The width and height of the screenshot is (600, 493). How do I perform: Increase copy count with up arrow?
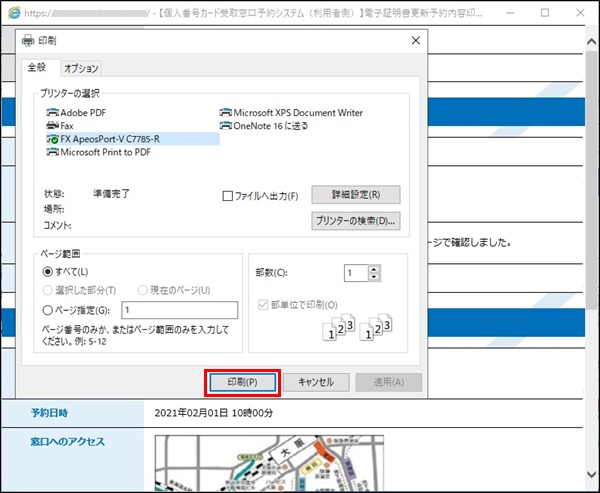374,268
